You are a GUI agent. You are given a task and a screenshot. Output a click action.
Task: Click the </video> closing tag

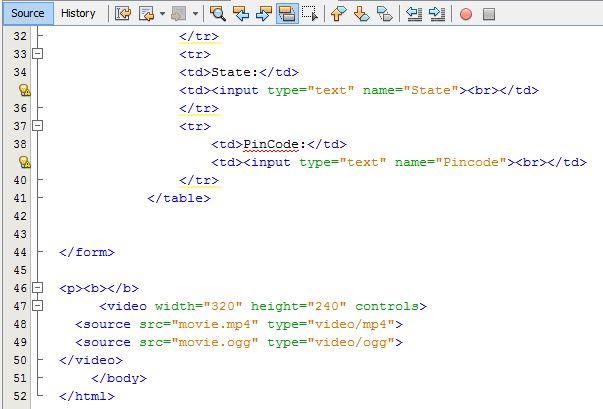[91, 360]
